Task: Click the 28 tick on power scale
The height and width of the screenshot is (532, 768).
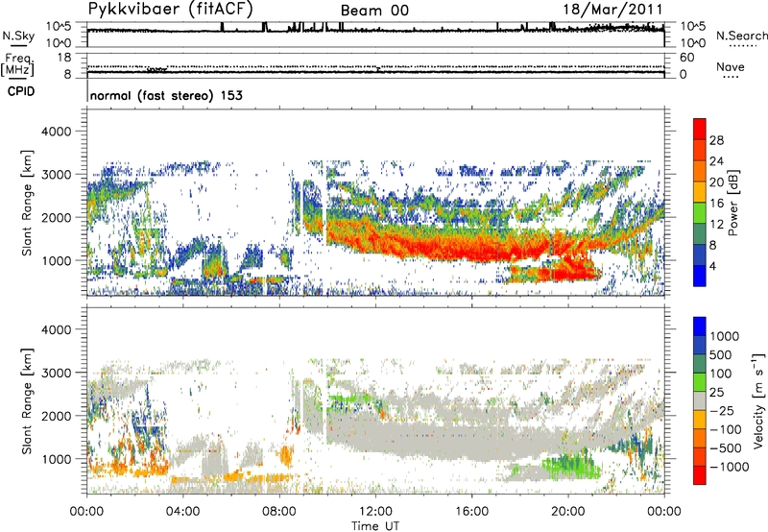Action: [x=716, y=140]
